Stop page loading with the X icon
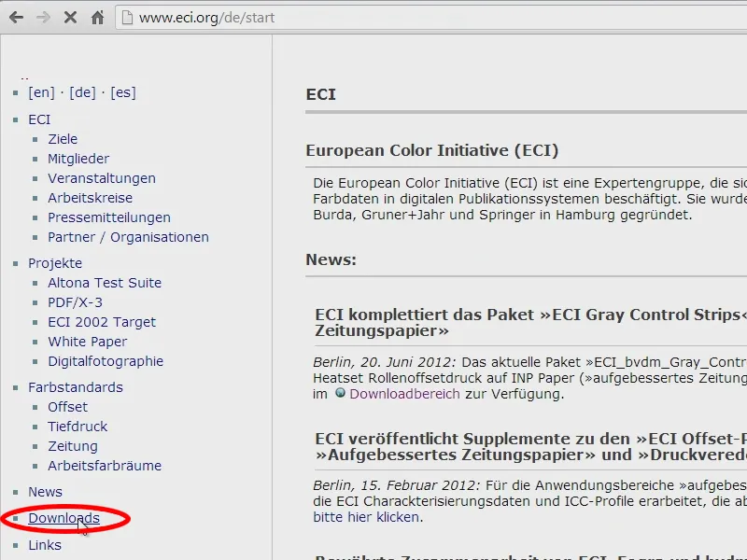 (x=71, y=18)
